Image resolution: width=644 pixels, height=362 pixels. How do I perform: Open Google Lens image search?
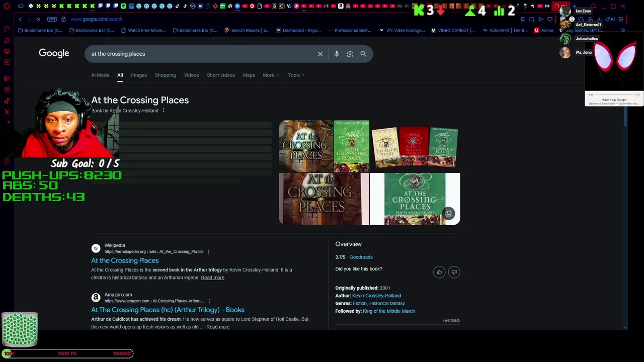point(350,54)
